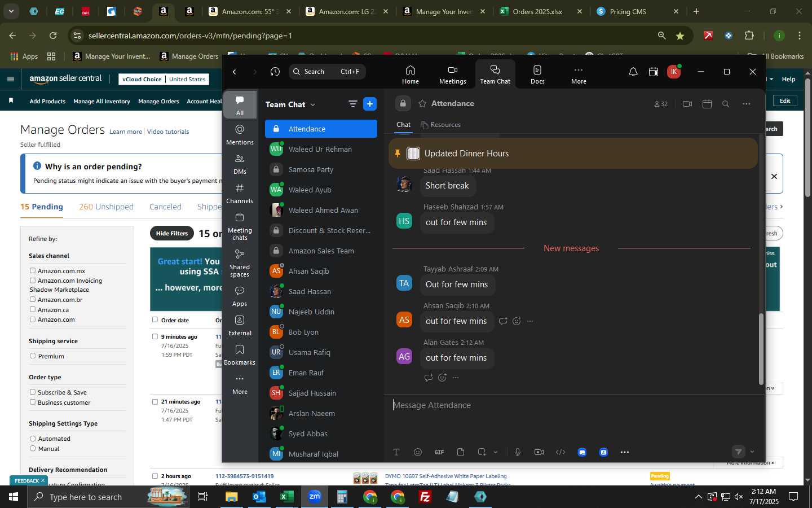The height and width of the screenshot is (508, 812).
Task: Open the 260 Unshipped orders tab
Action: pyautogui.click(x=106, y=207)
